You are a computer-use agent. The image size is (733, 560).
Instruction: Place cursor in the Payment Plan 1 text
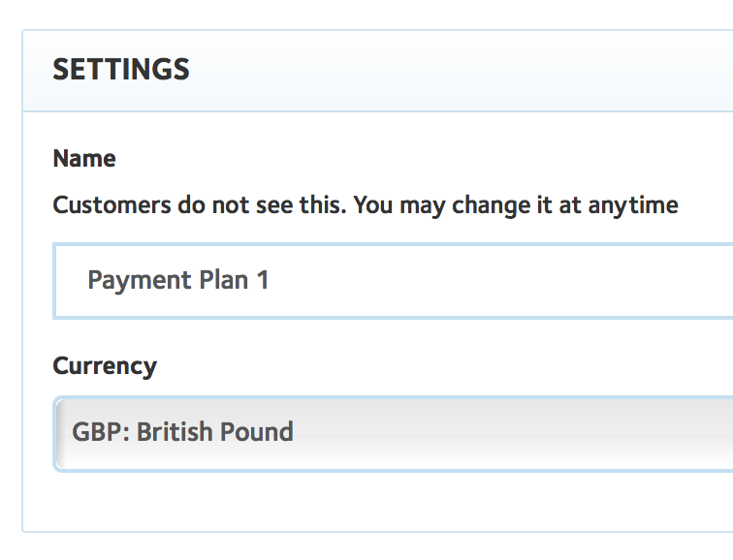(178, 281)
